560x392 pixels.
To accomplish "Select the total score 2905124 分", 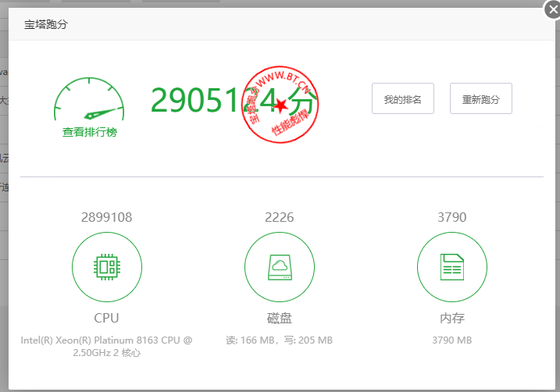I will point(234,100).
